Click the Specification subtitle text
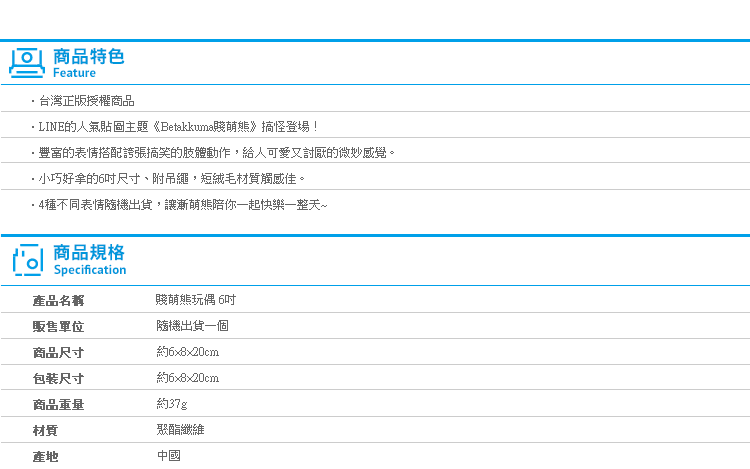Viewport: 750px width, 469px height. point(90,270)
